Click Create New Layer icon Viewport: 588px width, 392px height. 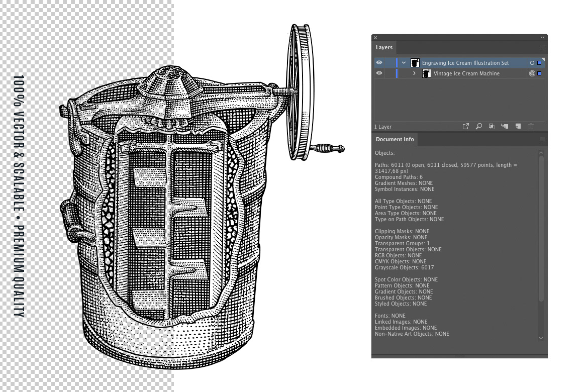pos(518,127)
